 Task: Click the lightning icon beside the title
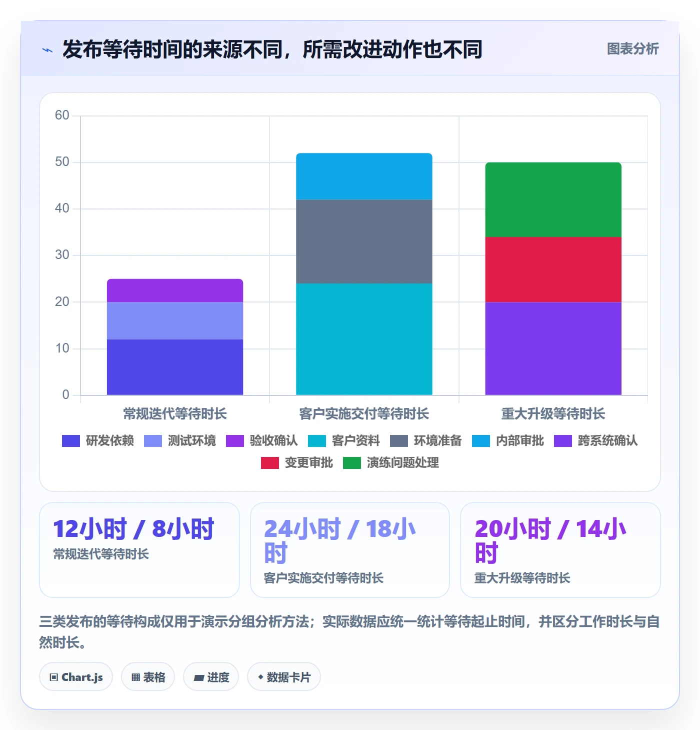click(47, 50)
